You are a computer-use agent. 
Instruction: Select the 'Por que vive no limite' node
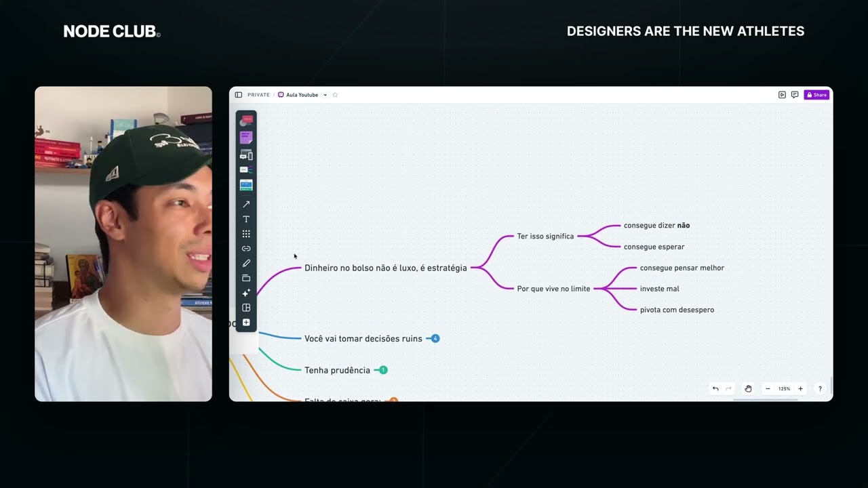(553, 289)
